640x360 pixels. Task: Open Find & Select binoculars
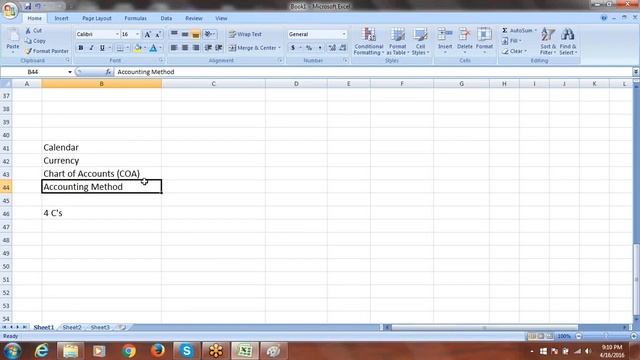[x=568, y=35]
